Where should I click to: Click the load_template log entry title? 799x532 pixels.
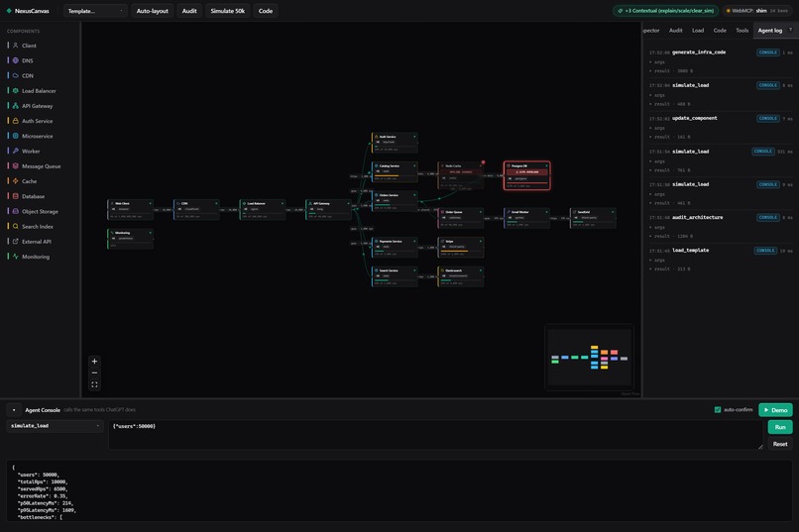(691, 251)
